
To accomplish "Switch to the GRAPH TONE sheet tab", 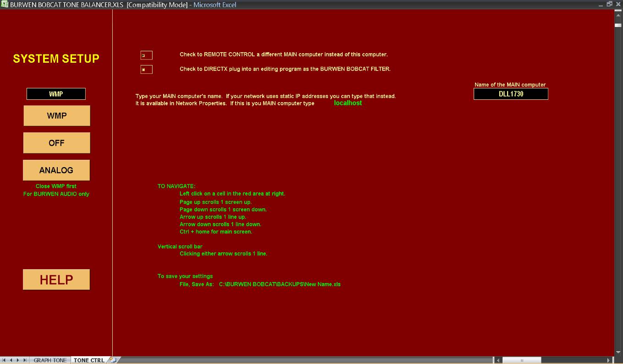I will pos(50,360).
